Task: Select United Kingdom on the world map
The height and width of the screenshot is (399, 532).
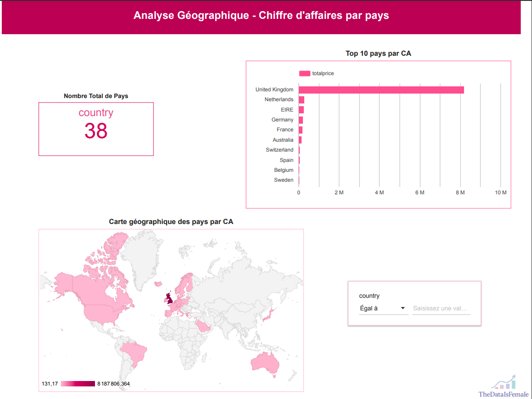Action: point(169,299)
